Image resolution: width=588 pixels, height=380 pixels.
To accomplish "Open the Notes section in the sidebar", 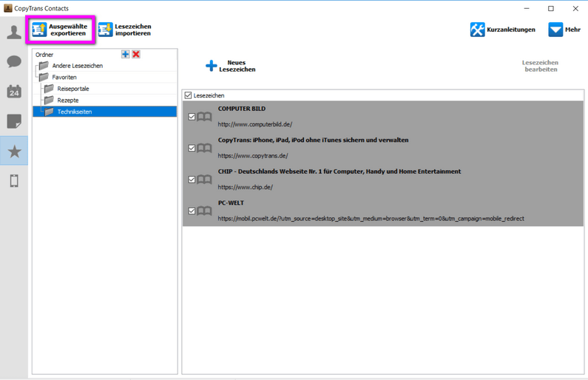I will pyautogui.click(x=14, y=121).
